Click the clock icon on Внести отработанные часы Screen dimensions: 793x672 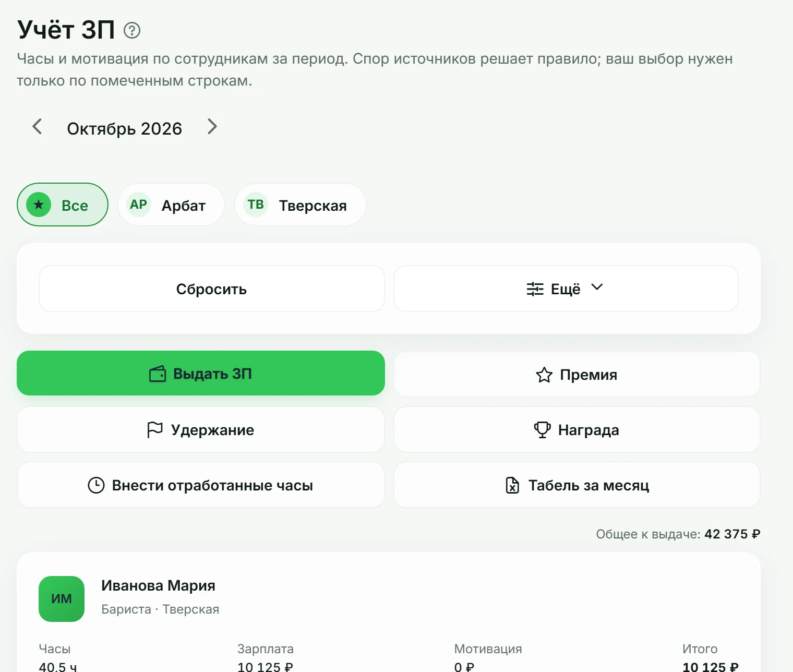(x=96, y=485)
